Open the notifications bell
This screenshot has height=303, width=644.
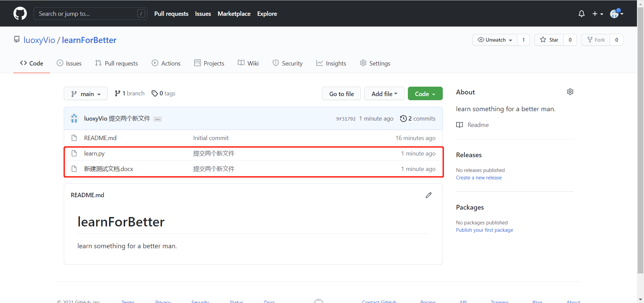pyautogui.click(x=582, y=14)
